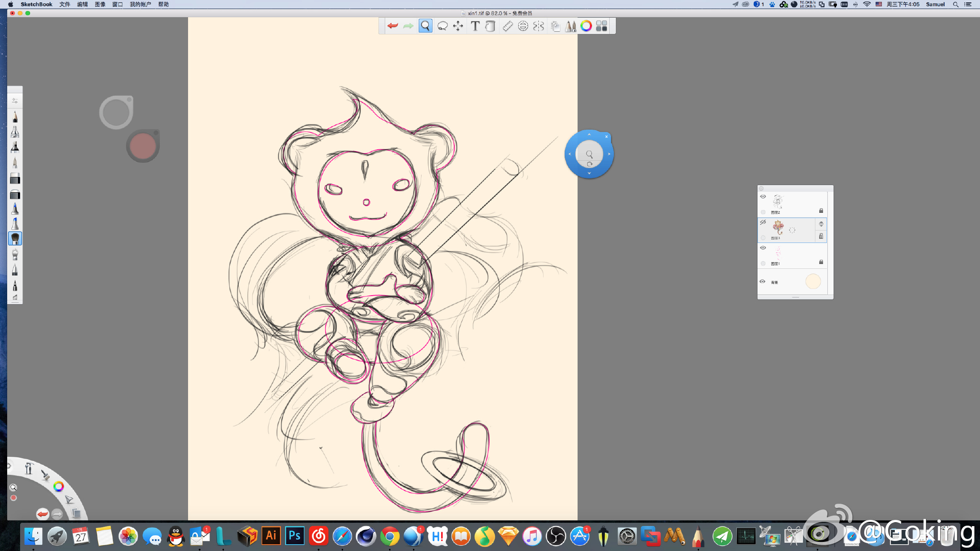Enable the Ellipse guide tool
Image resolution: width=980 pixels, height=551 pixels.
pos(523,26)
